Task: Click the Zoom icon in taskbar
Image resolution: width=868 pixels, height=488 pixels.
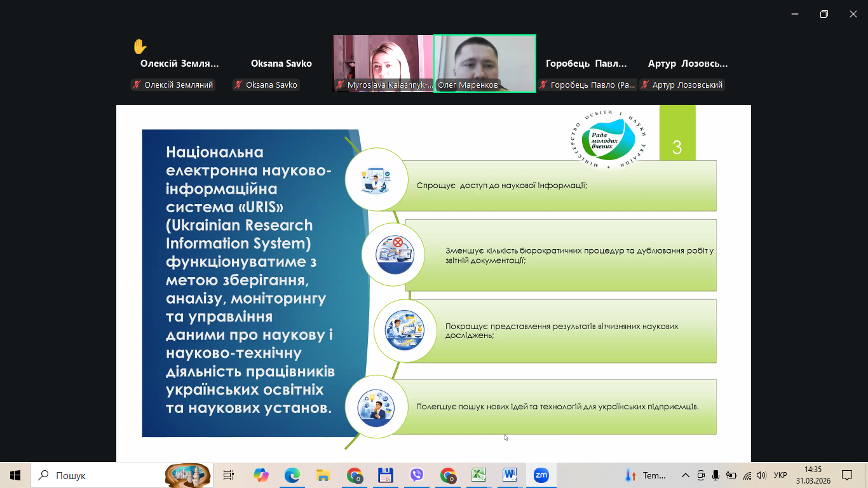Action: tap(541, 475)
